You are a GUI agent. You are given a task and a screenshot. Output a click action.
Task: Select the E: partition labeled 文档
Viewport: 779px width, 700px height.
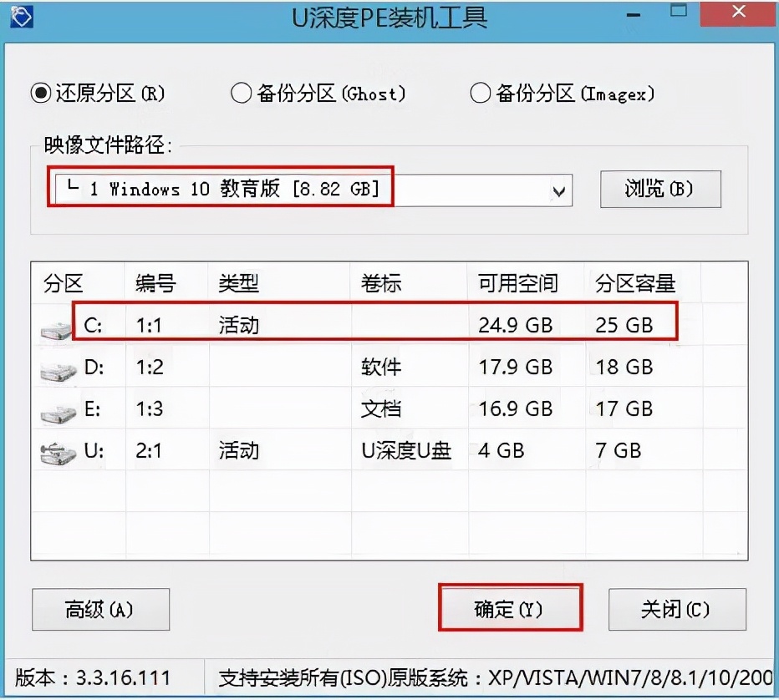pos(334,408)
